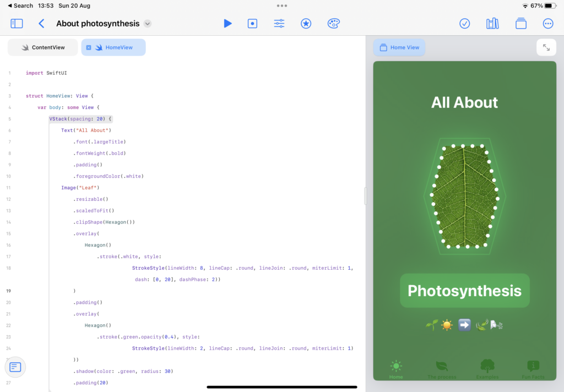The height and width of the screenshot is (392, 564).
Task: Click the checkmark circle icon
Action: click(465, 23)
